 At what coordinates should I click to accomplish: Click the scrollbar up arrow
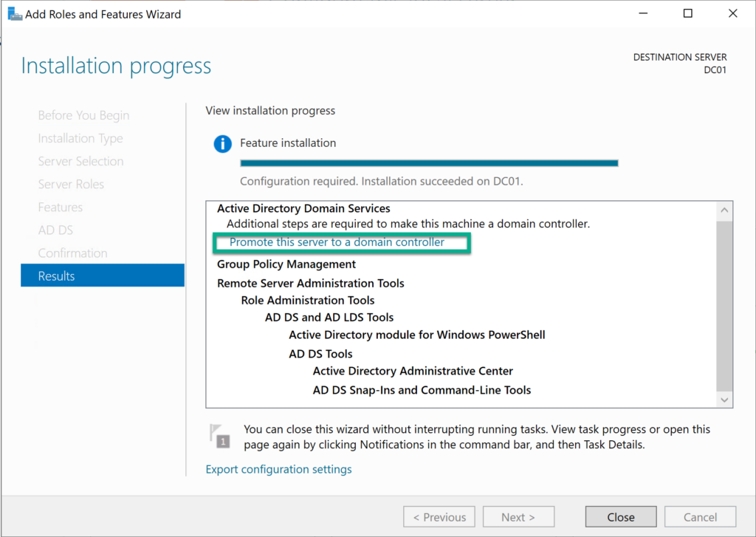[724, 209]
